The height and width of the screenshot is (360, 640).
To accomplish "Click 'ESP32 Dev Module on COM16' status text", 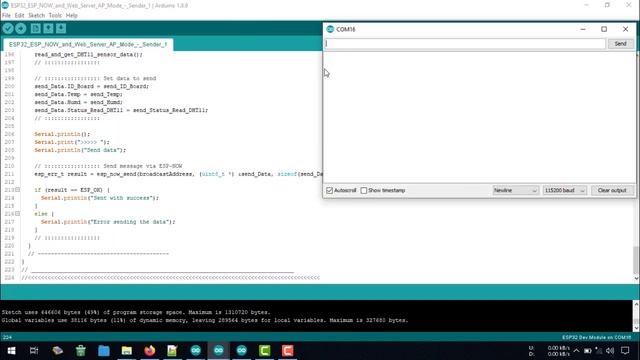I will 596,338.
